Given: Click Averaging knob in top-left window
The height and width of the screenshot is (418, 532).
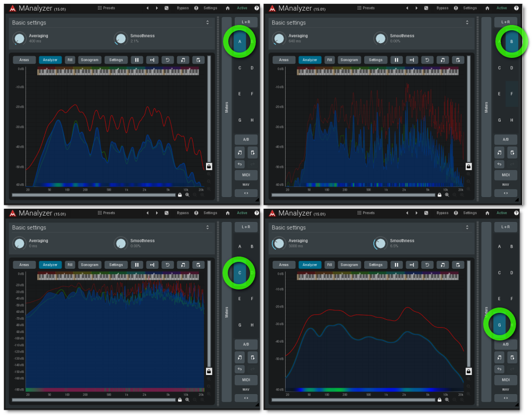Looking at the screenshot, I should [x=19, y=38].
